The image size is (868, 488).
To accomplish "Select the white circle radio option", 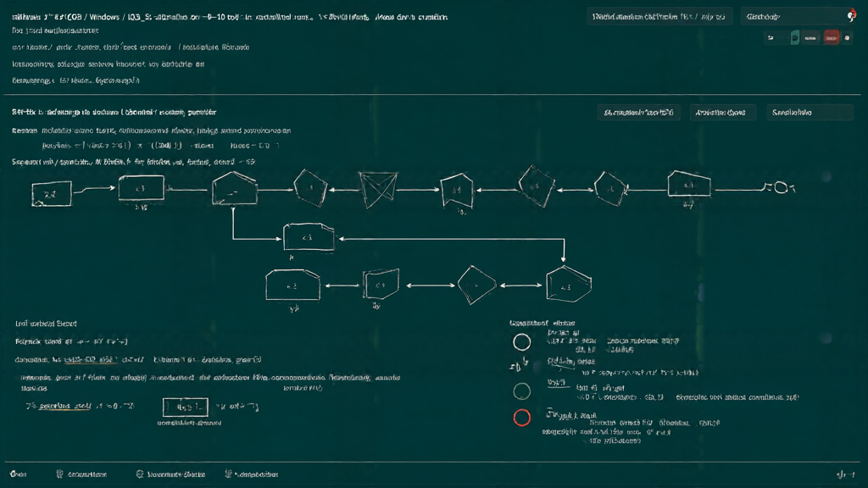I will coord(521,342).
